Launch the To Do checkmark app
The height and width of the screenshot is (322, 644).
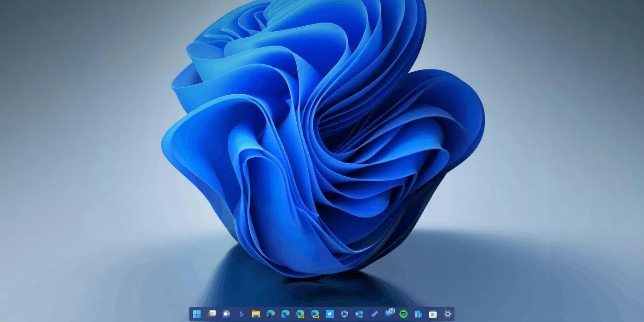coord(374,314)
